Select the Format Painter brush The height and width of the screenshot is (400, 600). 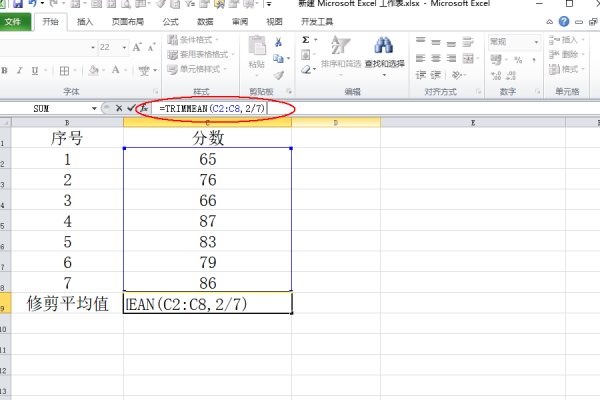(279, 75)
